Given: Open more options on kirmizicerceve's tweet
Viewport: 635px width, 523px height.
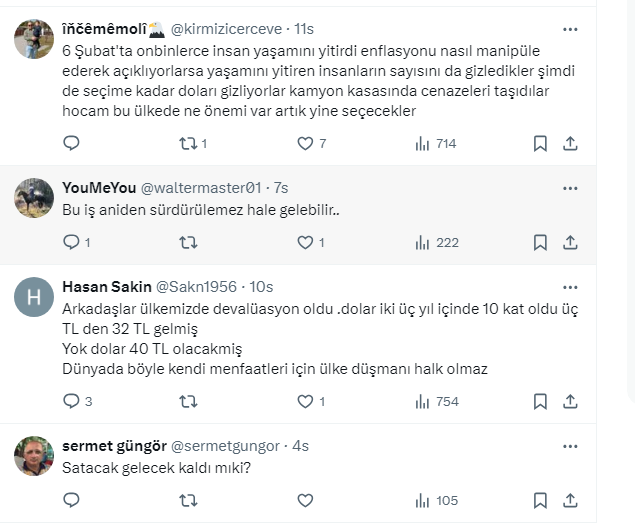Looking at the screenshot, I should point(570,30).
